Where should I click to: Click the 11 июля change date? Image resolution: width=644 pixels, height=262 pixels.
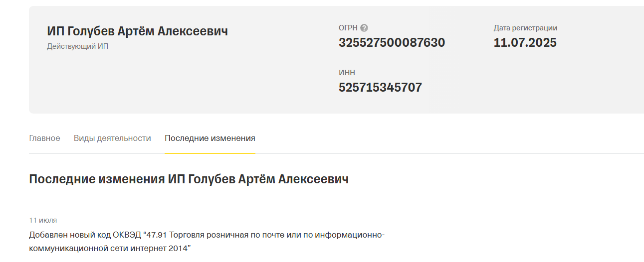(x=43, y=220)
